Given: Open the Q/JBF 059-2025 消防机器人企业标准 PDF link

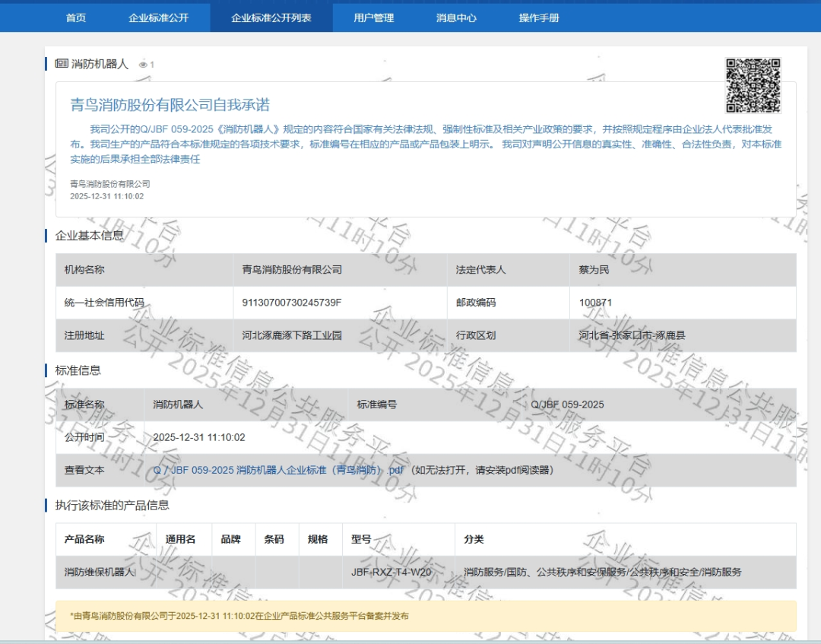Looking at the screenshot, I should point(278,470).
